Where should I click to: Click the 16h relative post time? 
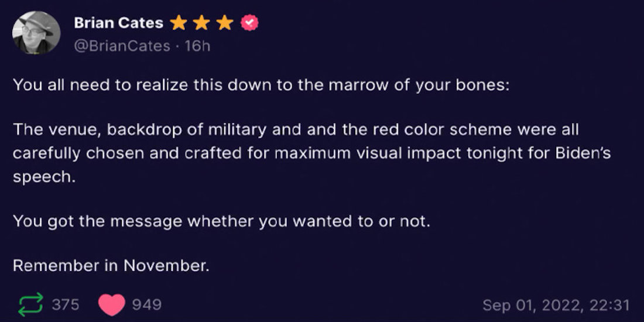(197, 46)
